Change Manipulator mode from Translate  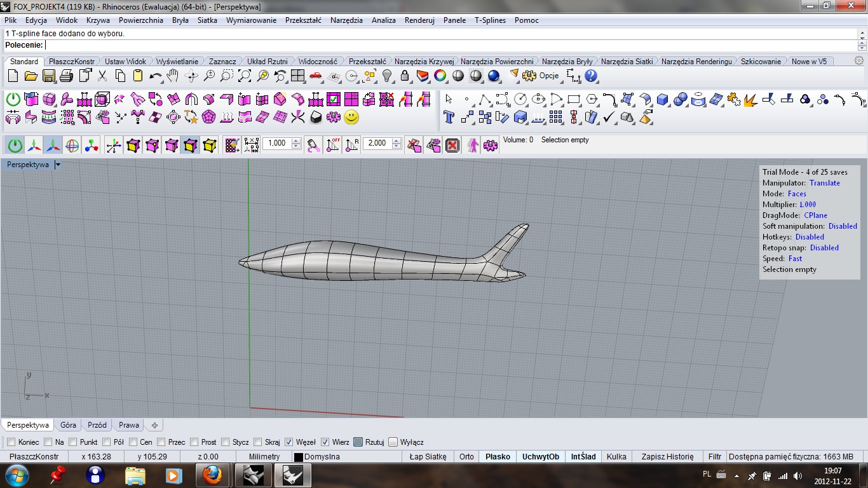pyautogui.click(x=824, y=183)
